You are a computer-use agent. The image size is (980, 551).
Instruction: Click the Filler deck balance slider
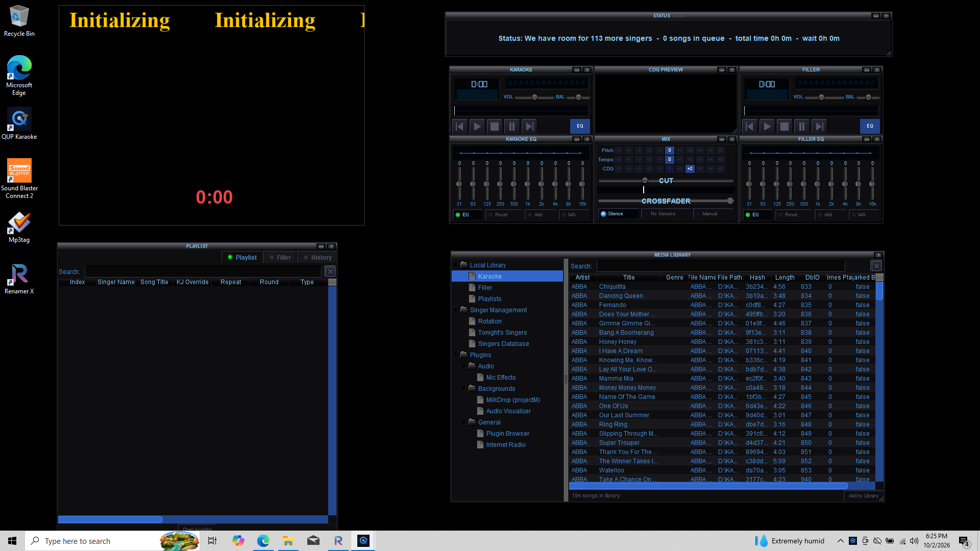tap(868, 97)
